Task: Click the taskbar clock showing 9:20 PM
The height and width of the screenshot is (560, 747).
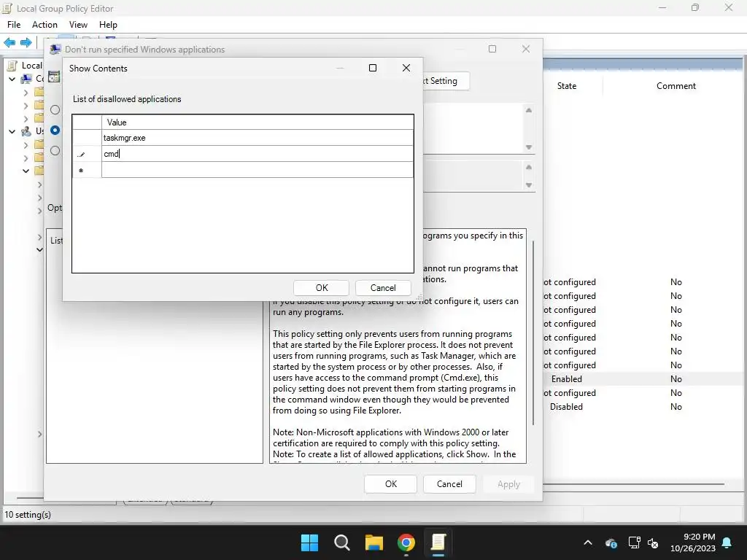Action: [693, 542]
